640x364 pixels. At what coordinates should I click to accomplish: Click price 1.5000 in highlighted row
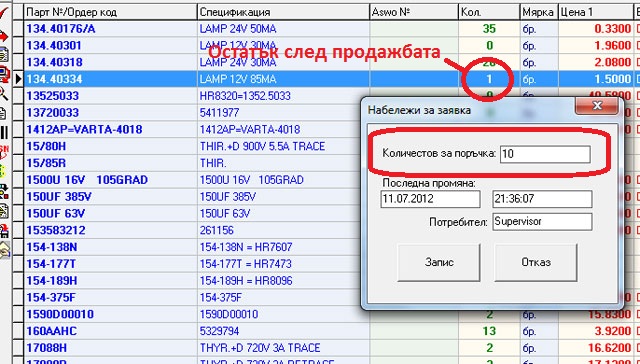[x=613, y=79]
